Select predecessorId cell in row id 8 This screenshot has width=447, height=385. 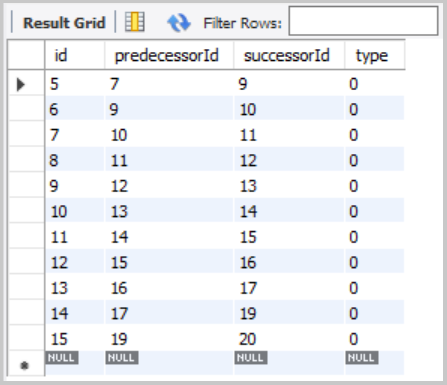[169, 160]
